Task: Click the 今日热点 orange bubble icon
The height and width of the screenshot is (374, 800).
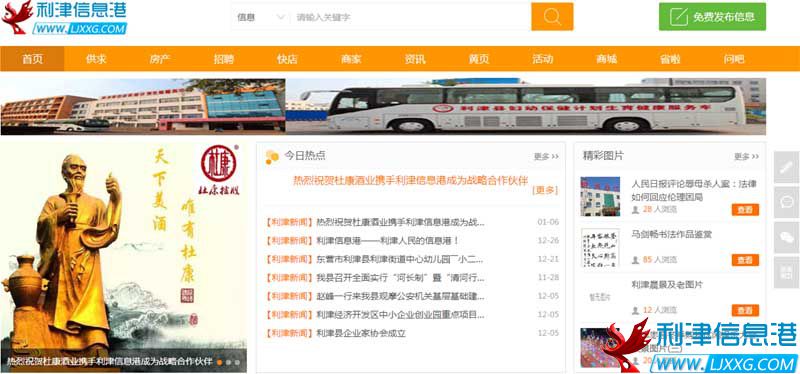Action: (272, 157)
